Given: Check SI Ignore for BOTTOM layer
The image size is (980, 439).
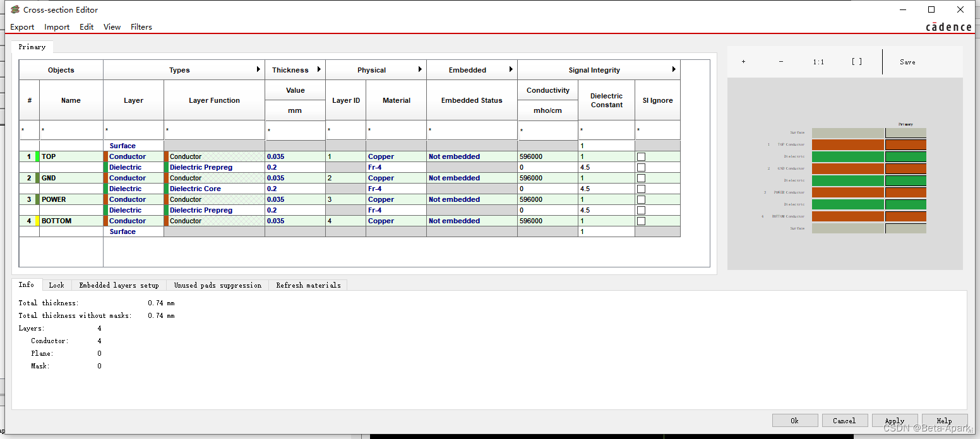Looking at the screenshot, I should (641, 221).
